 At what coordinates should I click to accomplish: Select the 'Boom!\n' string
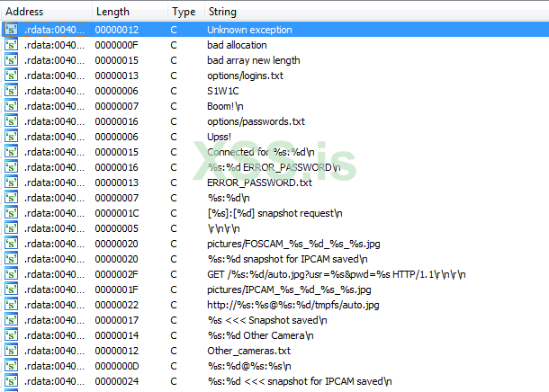pos(225,106)
